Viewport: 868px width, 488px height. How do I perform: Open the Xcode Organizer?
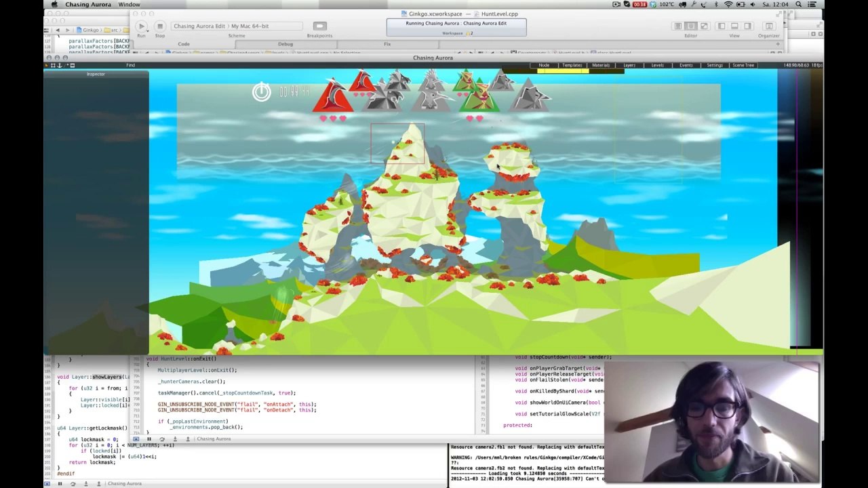tap(769, 26)
